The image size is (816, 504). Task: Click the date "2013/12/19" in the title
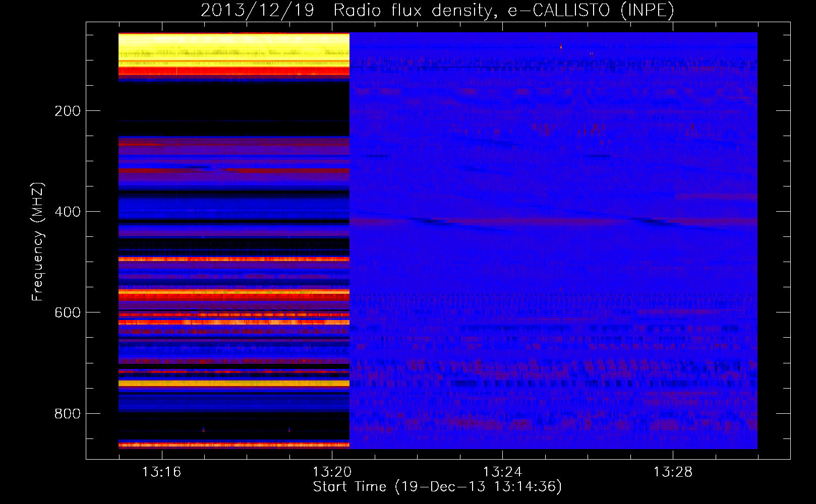(x=258, y=11)
